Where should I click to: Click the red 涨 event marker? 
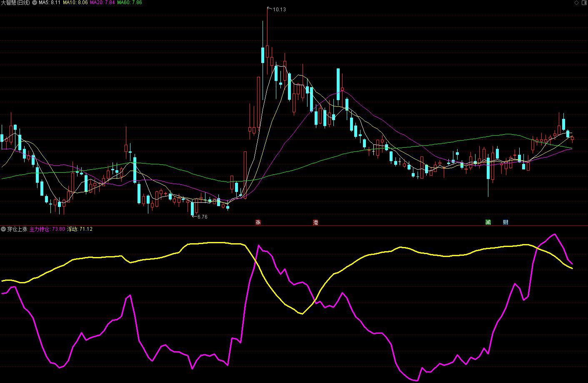(258, 222)
